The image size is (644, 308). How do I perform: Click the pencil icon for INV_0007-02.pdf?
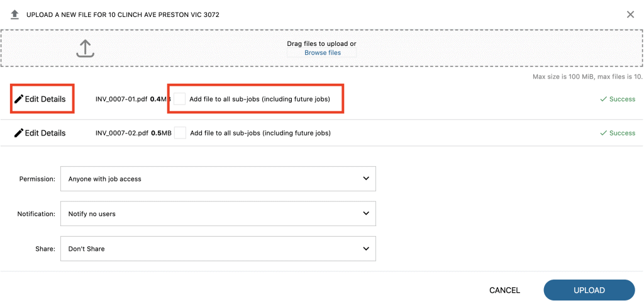[19, 133]
